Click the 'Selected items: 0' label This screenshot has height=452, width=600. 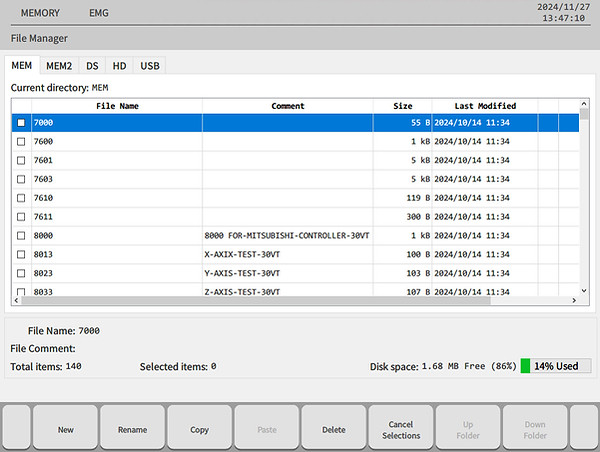pyautogui.click(x=178, y=366)
